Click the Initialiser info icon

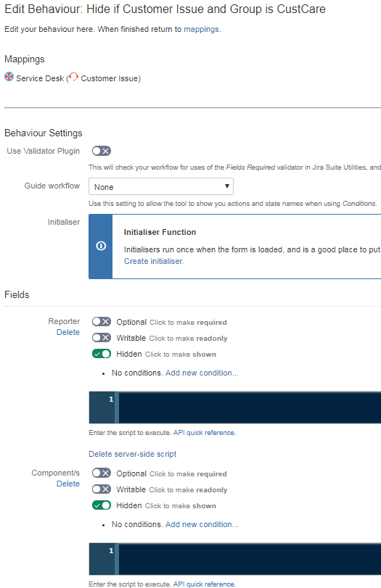point(101,246)
